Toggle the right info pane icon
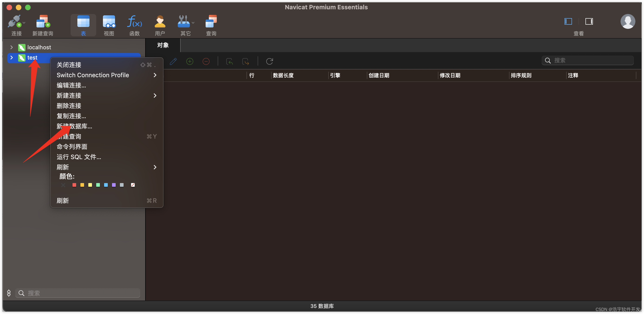This screenshot has width=644, height=314. (589, 22)
